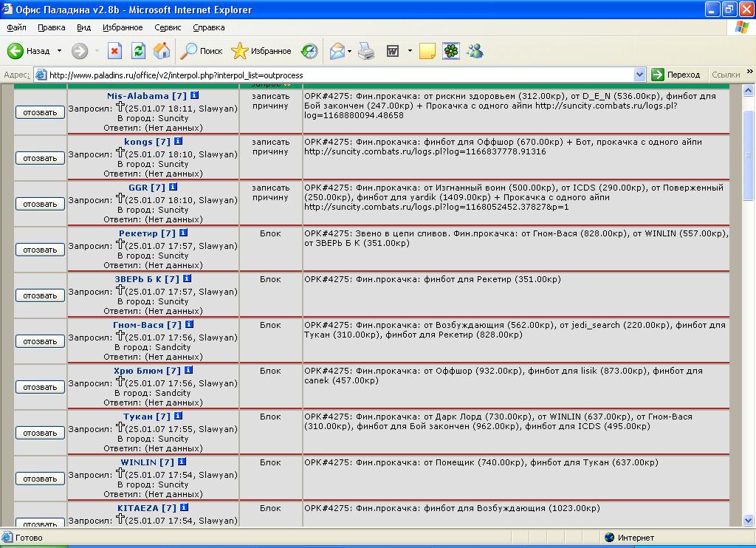Click the info icon next to kongs
Screen dimensions: 756x548
click(178, 141)
